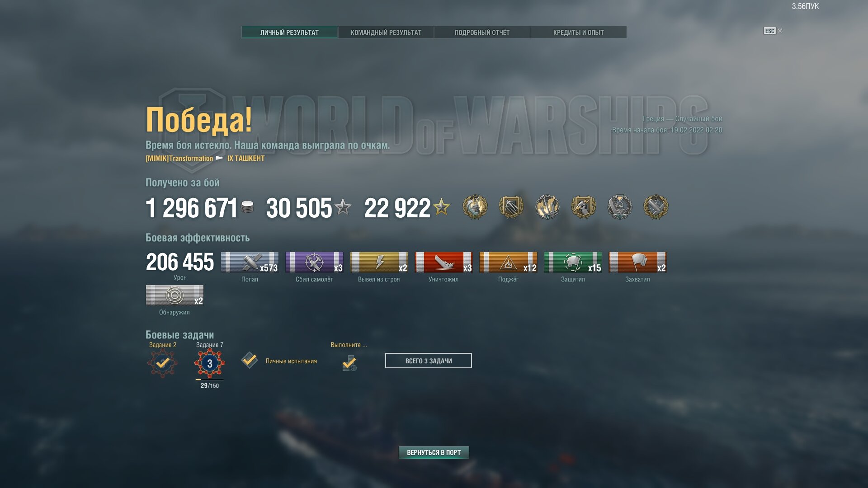Image resolution: width=868 pixels, height=488 pixels.
Task: Open the completed Задание 2 mission
Action: click(163, 363)
